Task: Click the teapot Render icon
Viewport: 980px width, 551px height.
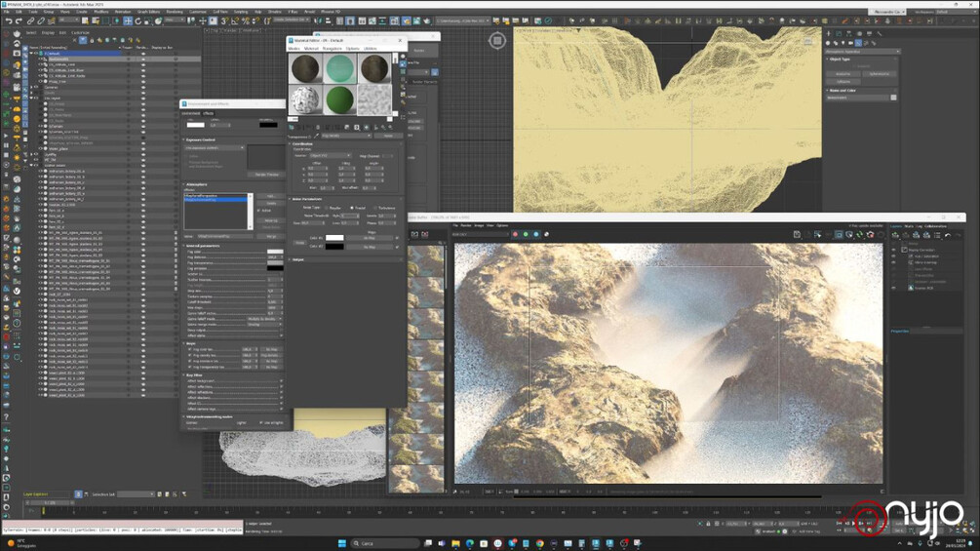Action: (x=426, y=20)
